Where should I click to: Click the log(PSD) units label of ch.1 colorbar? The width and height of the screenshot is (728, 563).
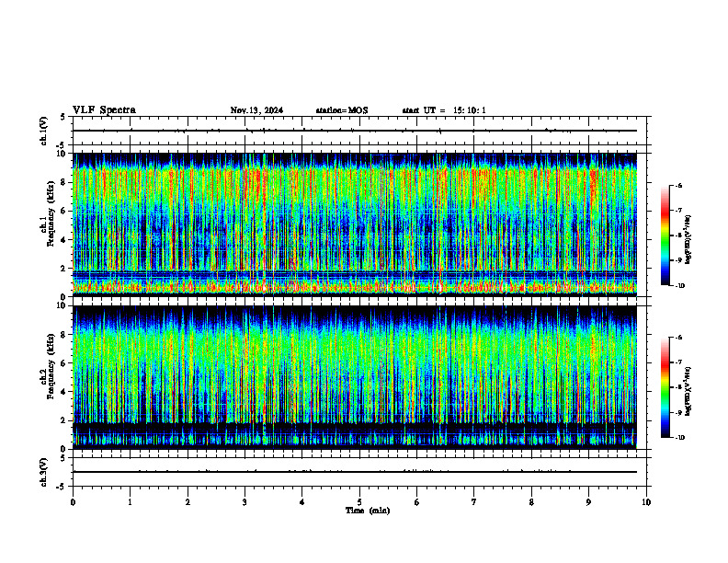688,240
